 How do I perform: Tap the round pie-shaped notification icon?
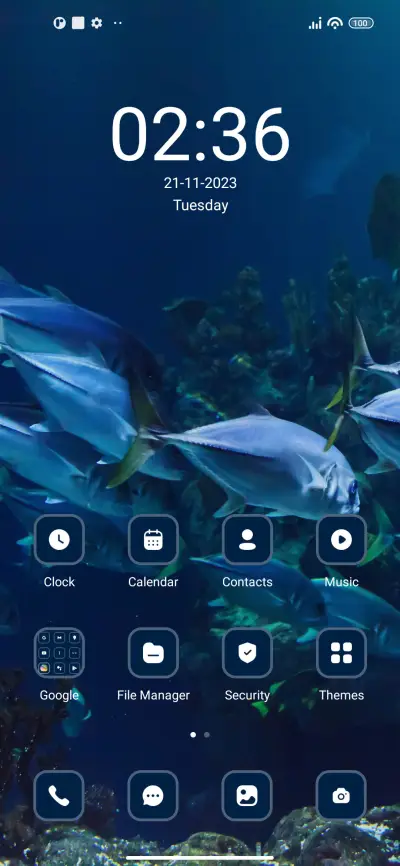click(x=59, y=23)
